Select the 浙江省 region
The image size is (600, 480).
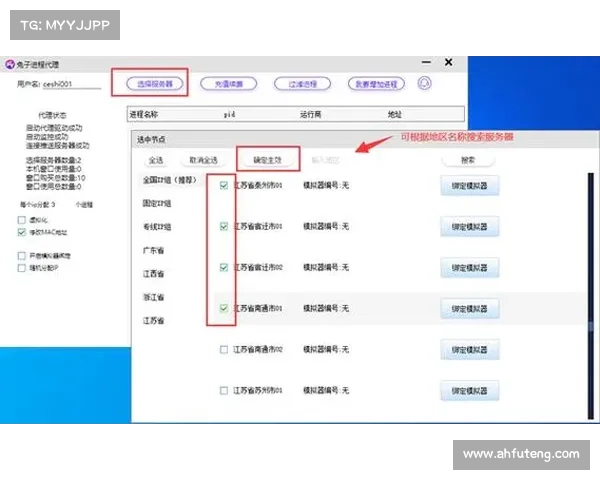[x=153, y=297]
